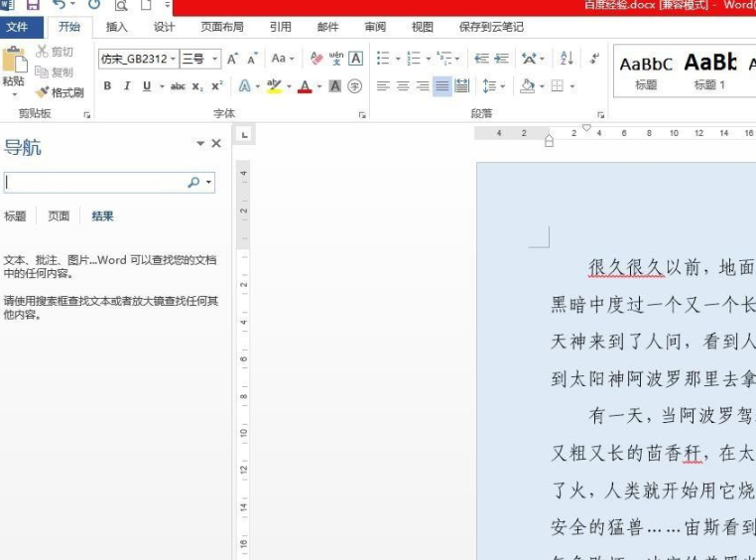Click the Redo icon in quick access toolbar
756x560 pixels.
(94, 4)
